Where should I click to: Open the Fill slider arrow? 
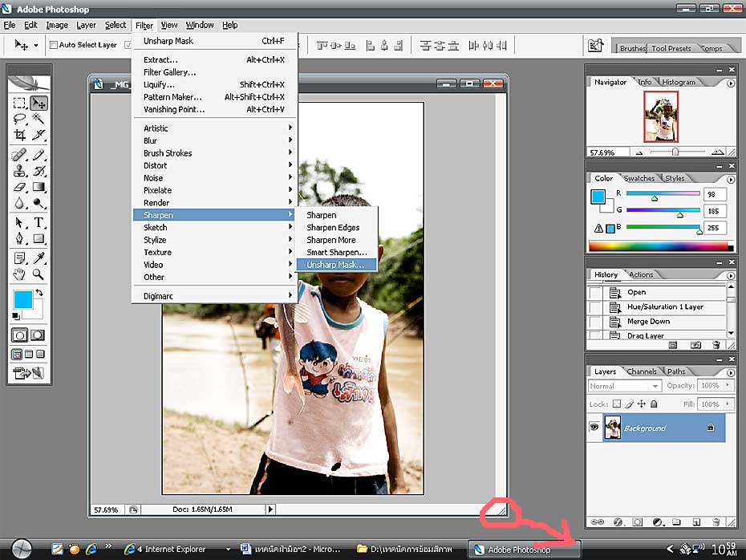pyautogui.click(x=728, y=404)
